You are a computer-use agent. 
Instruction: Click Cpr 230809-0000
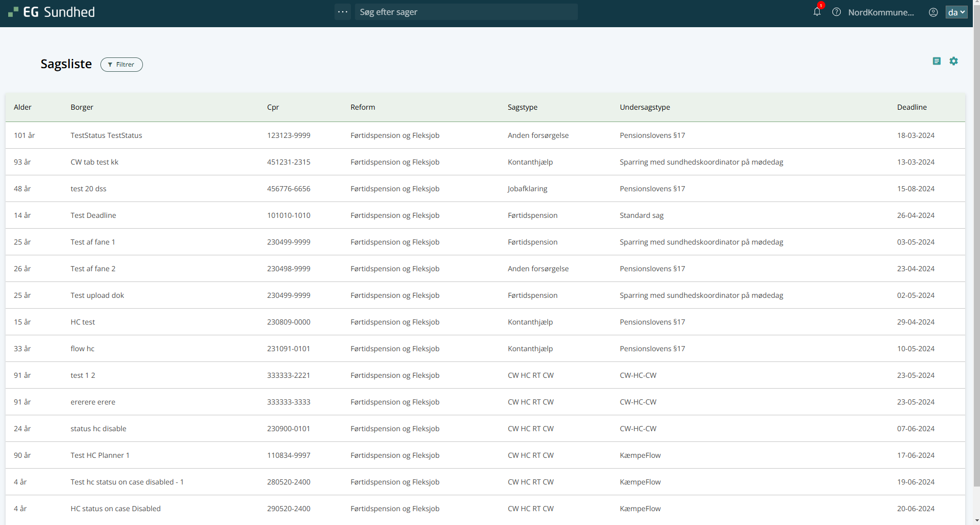(x=289, y=322)
